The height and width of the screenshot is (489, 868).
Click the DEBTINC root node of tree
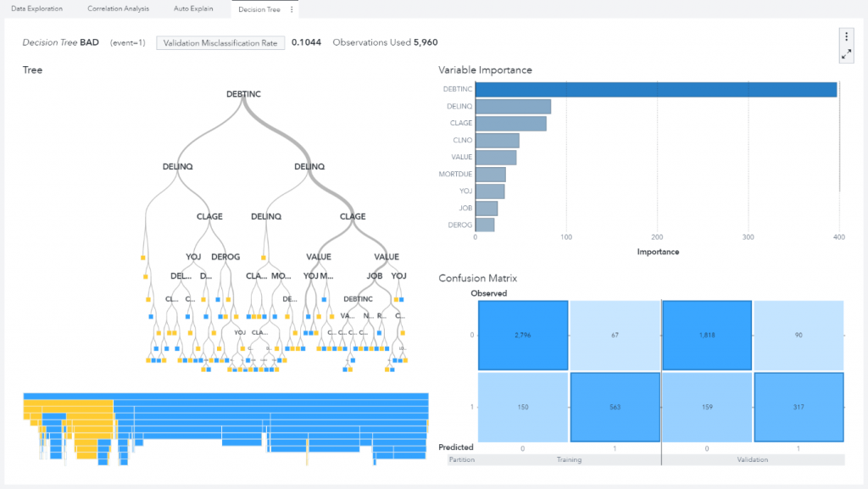[244, 94]
